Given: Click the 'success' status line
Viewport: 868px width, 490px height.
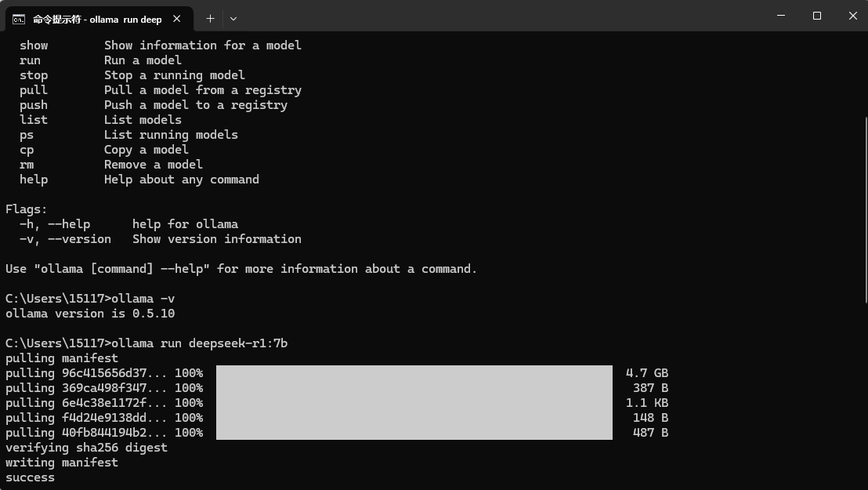Looking at the screenshot, I should (31, 477).
